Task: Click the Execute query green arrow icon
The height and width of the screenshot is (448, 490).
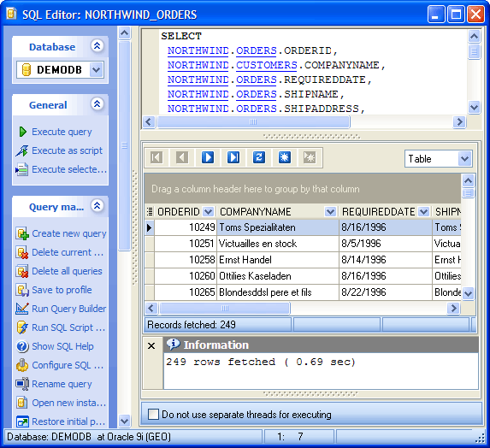Action: coord(22,132)
